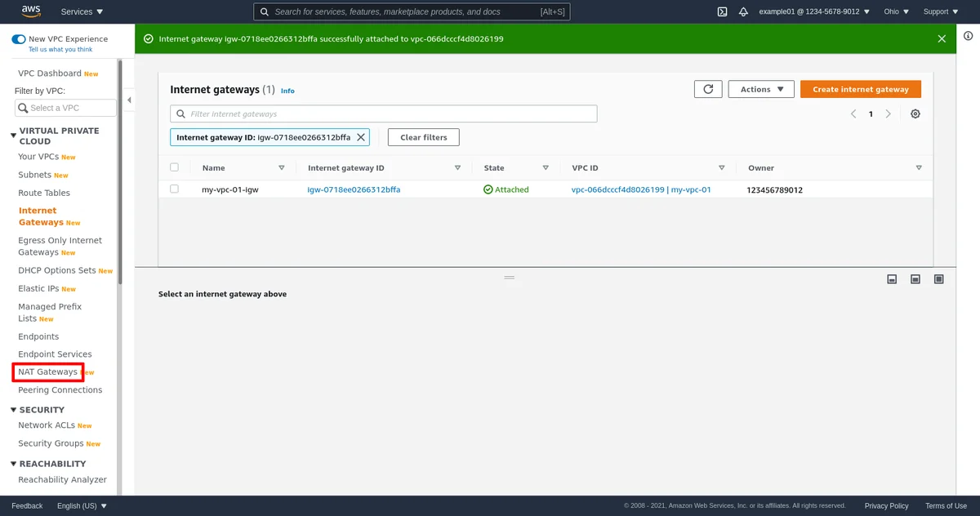This screenshot has height=516, width=980.
Task: Select the my-vpc-01-igw row checkbox
Action: 174,189
